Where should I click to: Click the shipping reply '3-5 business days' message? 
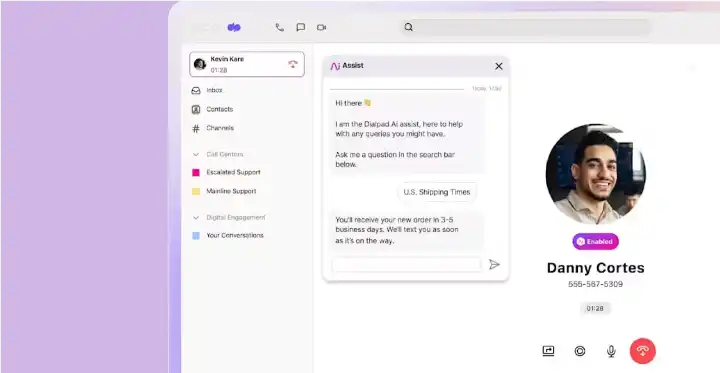click(x=407, y=230)
